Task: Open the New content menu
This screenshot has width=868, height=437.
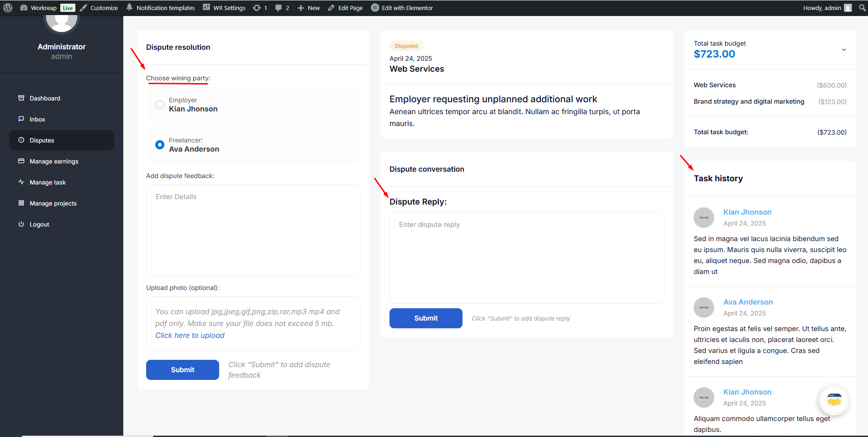Action: pos(309,8)
